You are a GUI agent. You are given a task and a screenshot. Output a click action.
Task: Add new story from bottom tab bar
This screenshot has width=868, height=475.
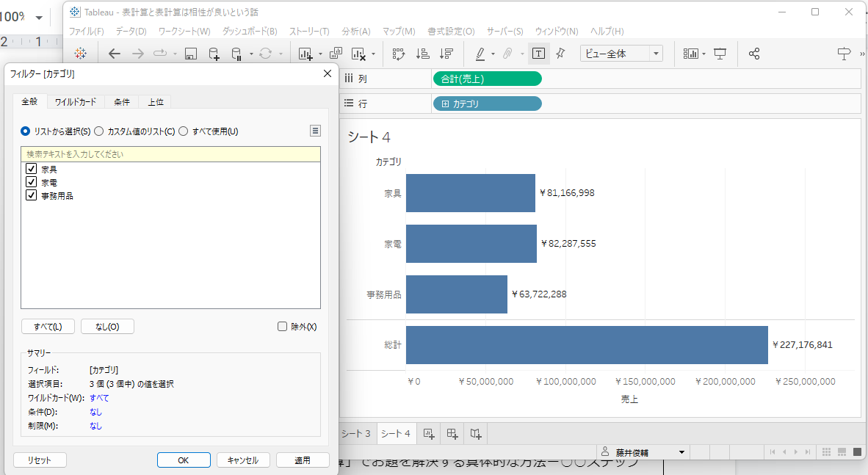pos(476,434)
